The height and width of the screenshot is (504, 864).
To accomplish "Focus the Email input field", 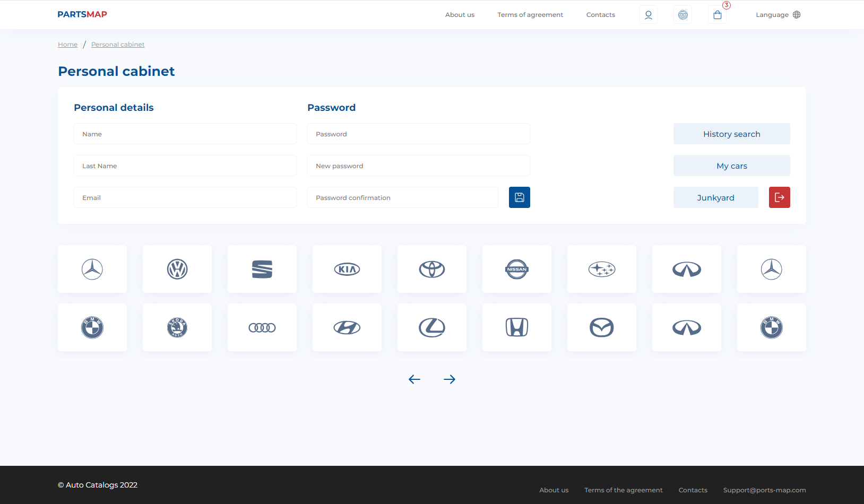I will pyautogui.click(x=185, y=197).
